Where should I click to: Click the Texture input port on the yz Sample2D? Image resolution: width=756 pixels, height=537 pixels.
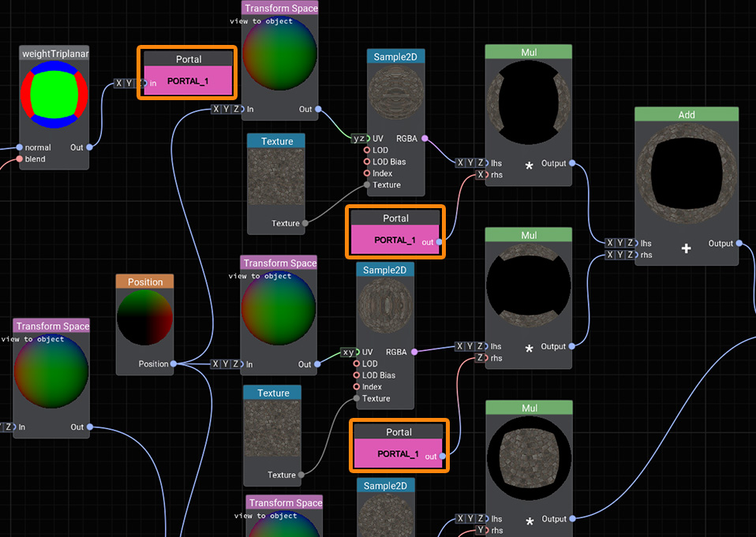pyautogui.click(x=367, y=185)
